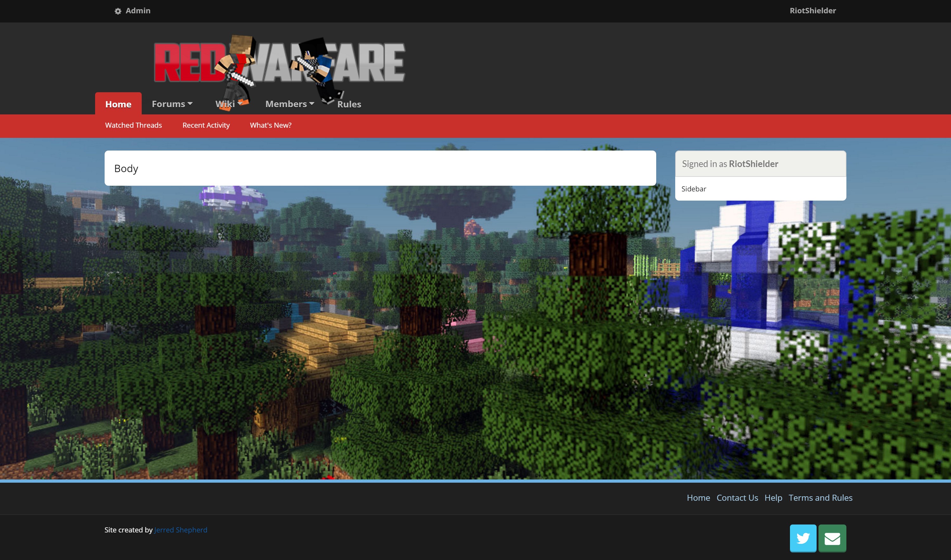Screen dimensions: 951x560
Task: Click the green email envelope button
Action: coord(832,538)
